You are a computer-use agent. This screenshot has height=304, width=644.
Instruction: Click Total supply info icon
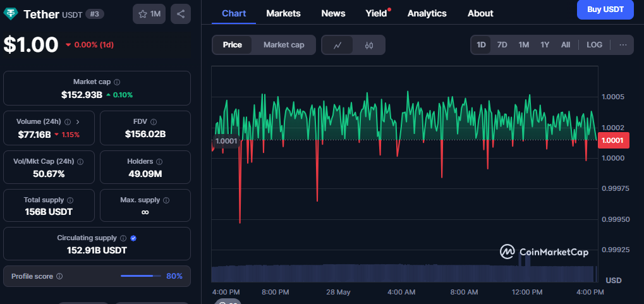click(70, 200)
